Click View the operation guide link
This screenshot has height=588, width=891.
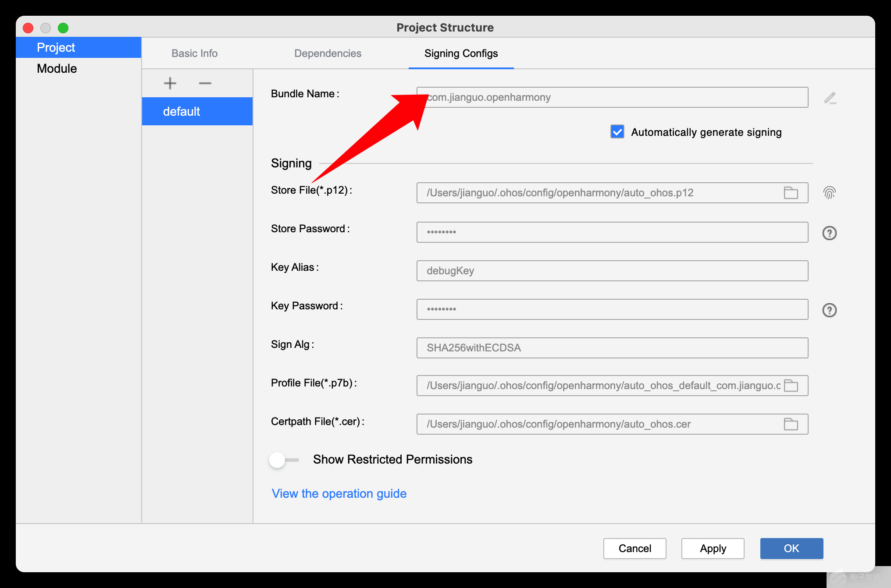click(339, 493)
